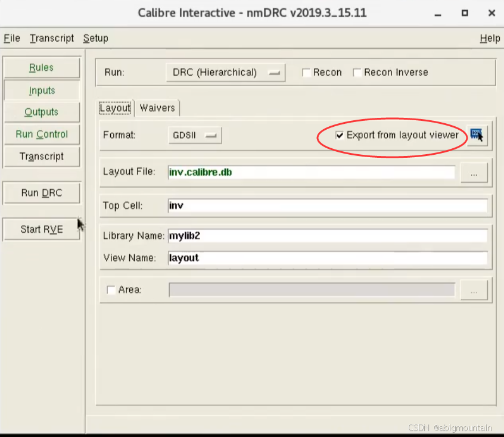Select the Layout tab
This screenshot has height=437, width=504.
click(115, 108)
